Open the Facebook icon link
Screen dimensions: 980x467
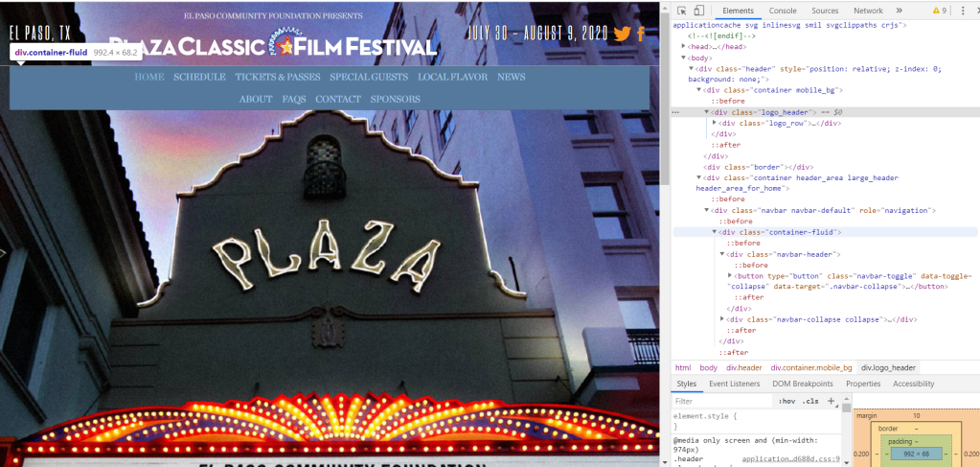coord(641,34)
